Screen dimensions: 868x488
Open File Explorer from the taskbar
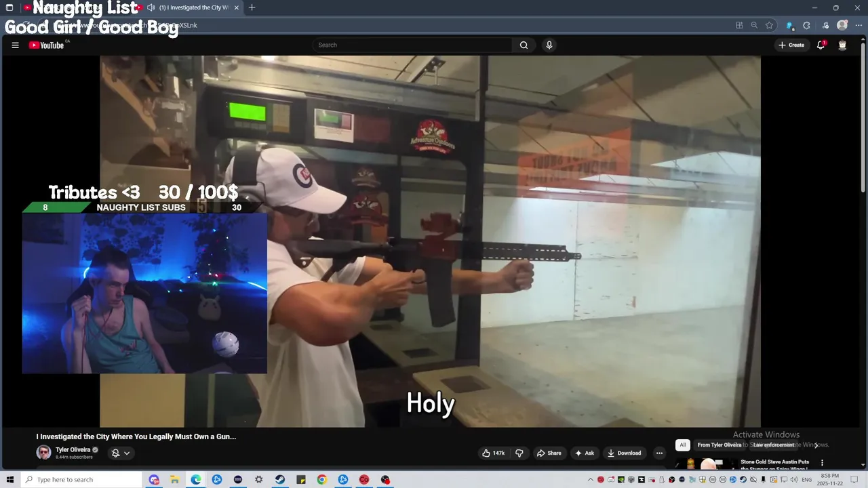[175, 480]
